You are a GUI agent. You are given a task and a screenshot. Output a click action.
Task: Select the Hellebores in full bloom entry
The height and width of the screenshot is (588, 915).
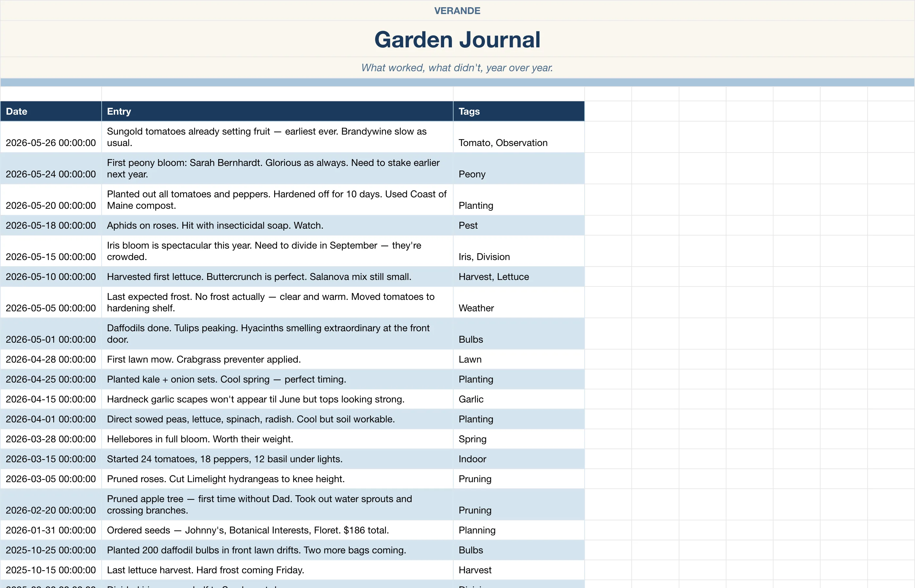(x=277, y=439)
